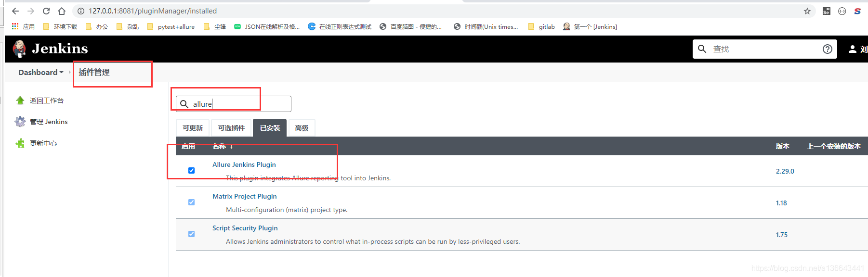Go back using browser back arrow
The width and height of the screenshot is (868, 277).
point(15,11)
